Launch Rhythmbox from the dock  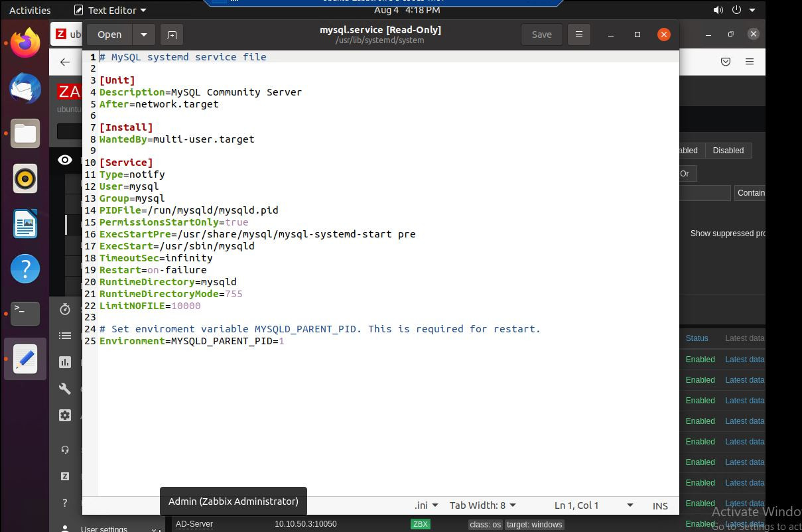click(25, 179)
